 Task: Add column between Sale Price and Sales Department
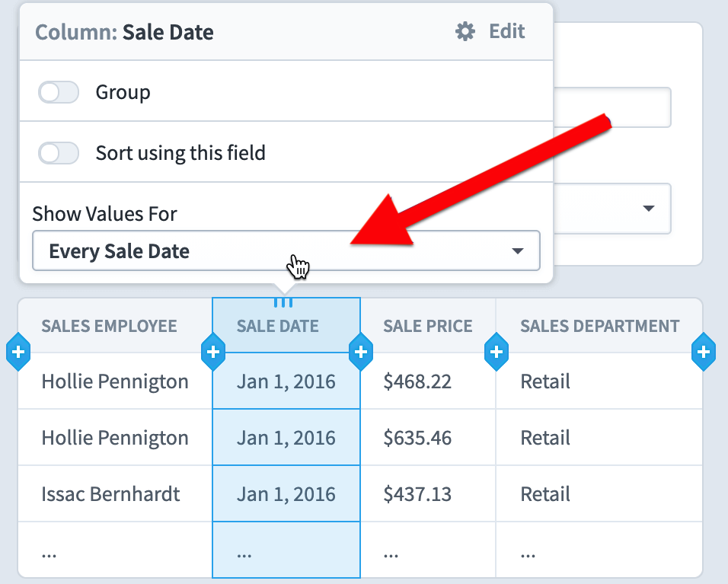[x=497, y=352]
